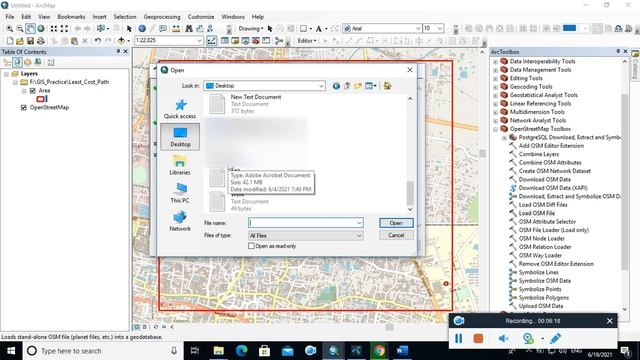Click the Measure ruler tool
640x360 pixels.
pos(176,29)
